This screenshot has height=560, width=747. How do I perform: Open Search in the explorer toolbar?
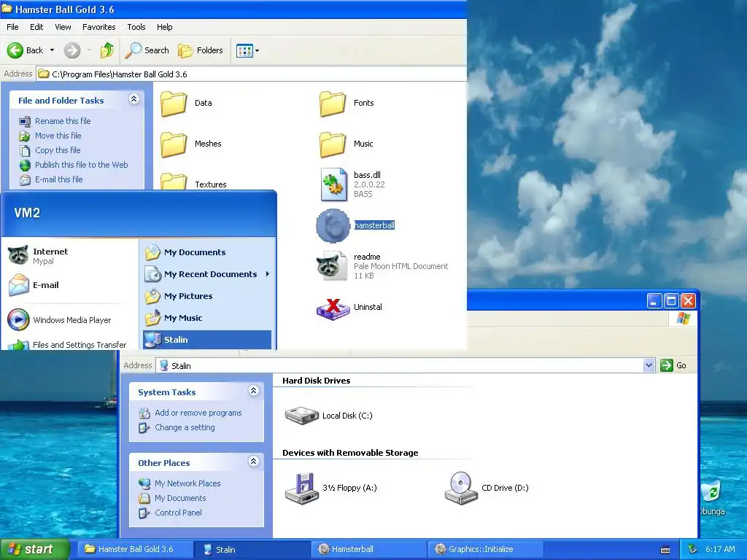tap(147, 50)
